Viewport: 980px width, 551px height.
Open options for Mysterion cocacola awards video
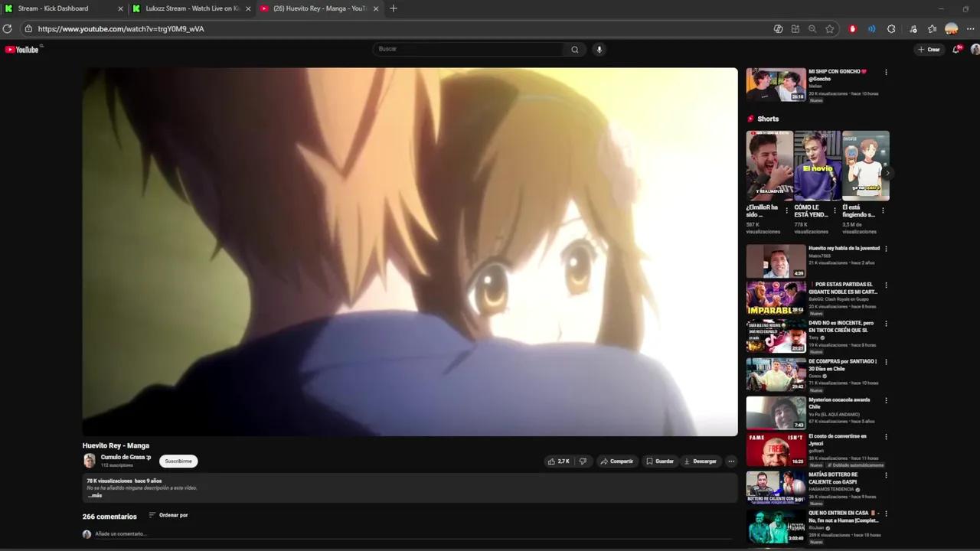click(x=886, y=400)
